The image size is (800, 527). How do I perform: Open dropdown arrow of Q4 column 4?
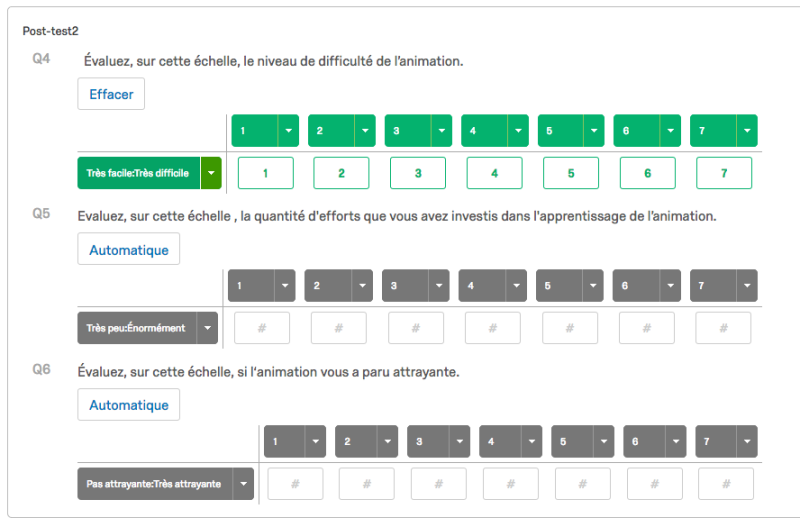click(518, 131)
